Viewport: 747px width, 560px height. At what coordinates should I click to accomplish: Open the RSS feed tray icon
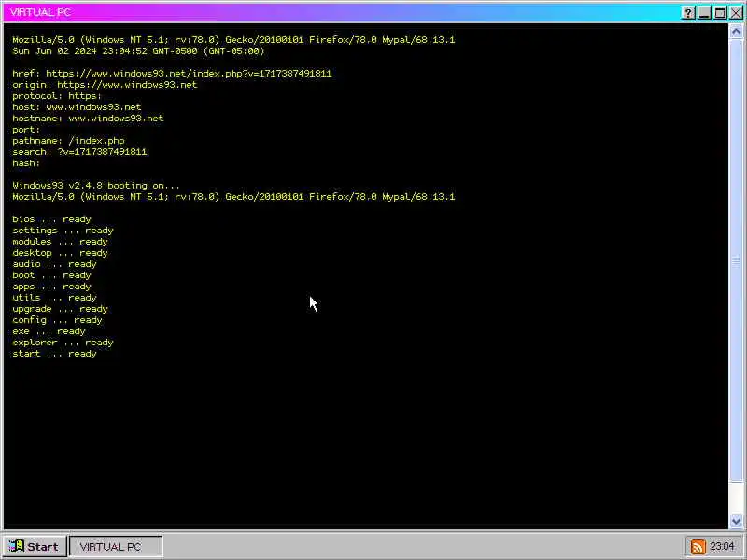tap(698, 546)
